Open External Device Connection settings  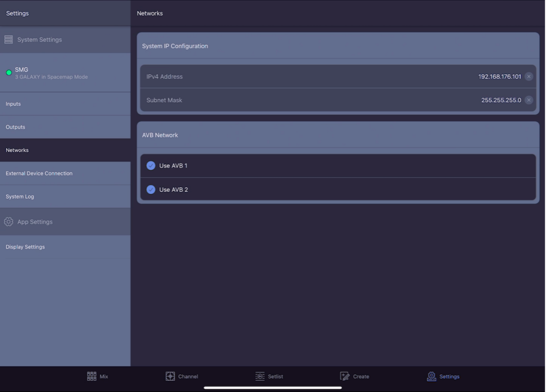[x=65, y=173]
